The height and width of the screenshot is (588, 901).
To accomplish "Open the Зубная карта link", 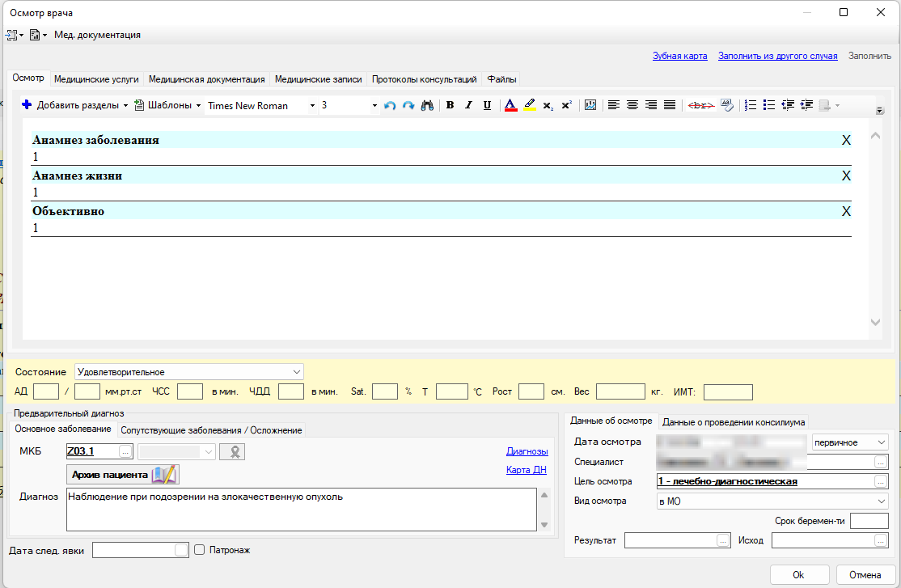I will tap(679, 56).
